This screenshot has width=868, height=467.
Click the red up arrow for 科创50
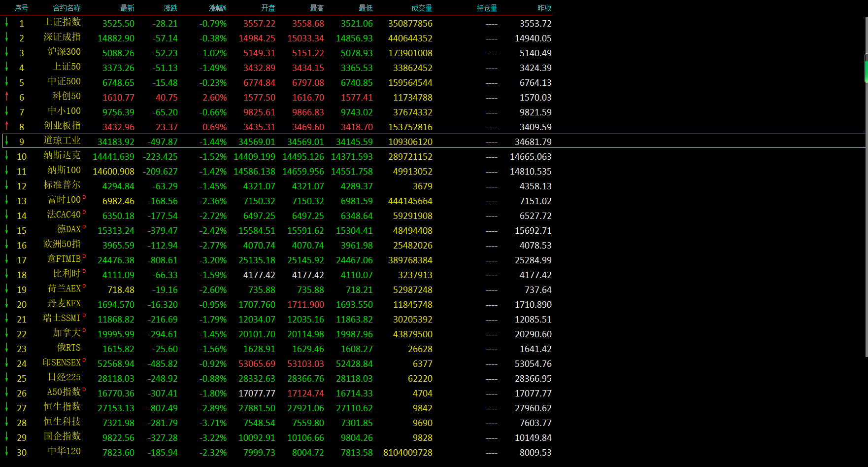7,96
